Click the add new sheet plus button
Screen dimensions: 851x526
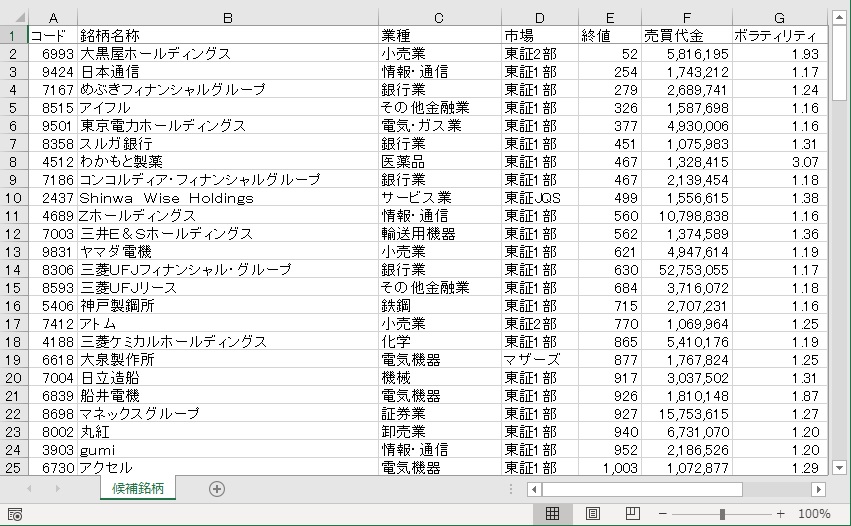tap(217, 489)
